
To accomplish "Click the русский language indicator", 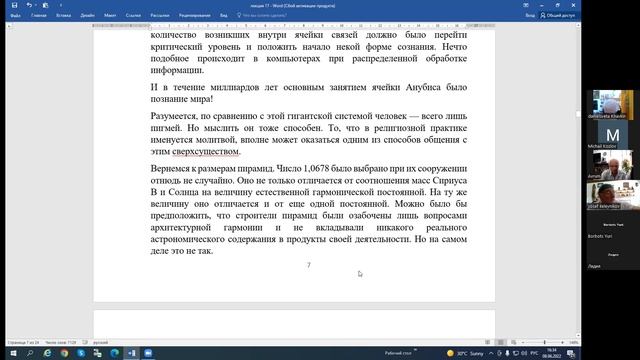I will pos(100,342).
